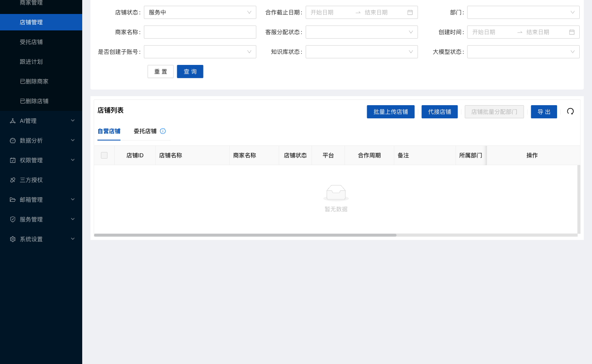Click the 导出 button

tap(544, 112)
